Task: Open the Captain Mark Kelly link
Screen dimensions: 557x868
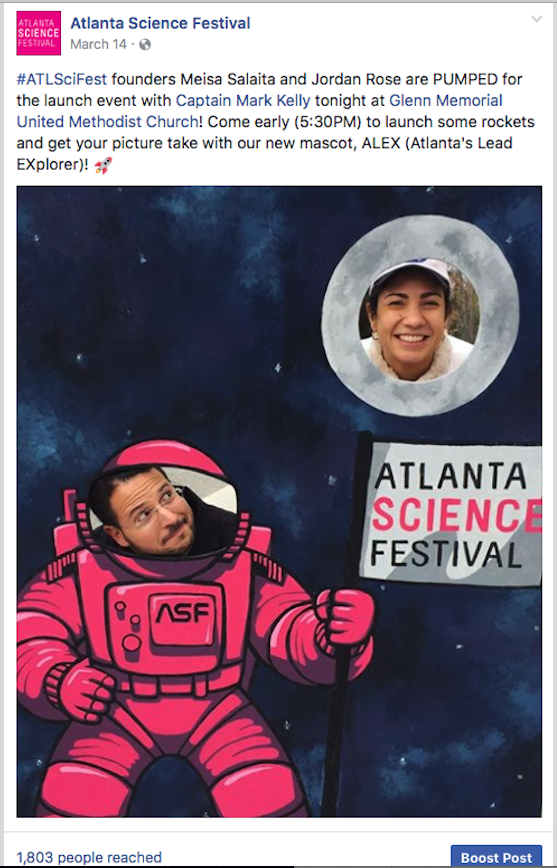Action: tap(243, 101)
